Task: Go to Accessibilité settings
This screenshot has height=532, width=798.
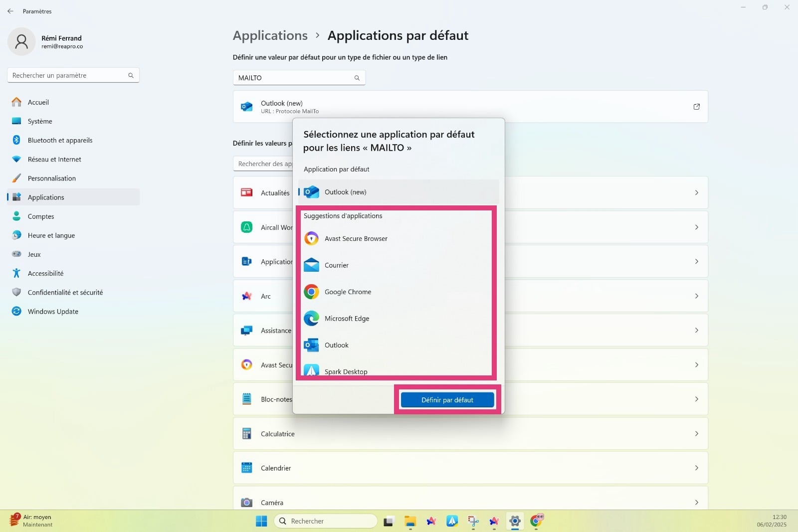Action: [73, 273]
